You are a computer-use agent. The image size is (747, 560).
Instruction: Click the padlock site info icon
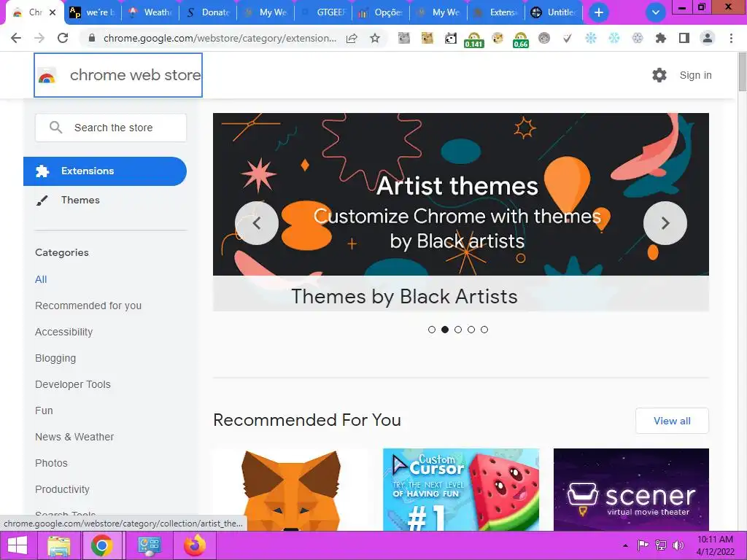pyautogui.click(x=92, y=38)
